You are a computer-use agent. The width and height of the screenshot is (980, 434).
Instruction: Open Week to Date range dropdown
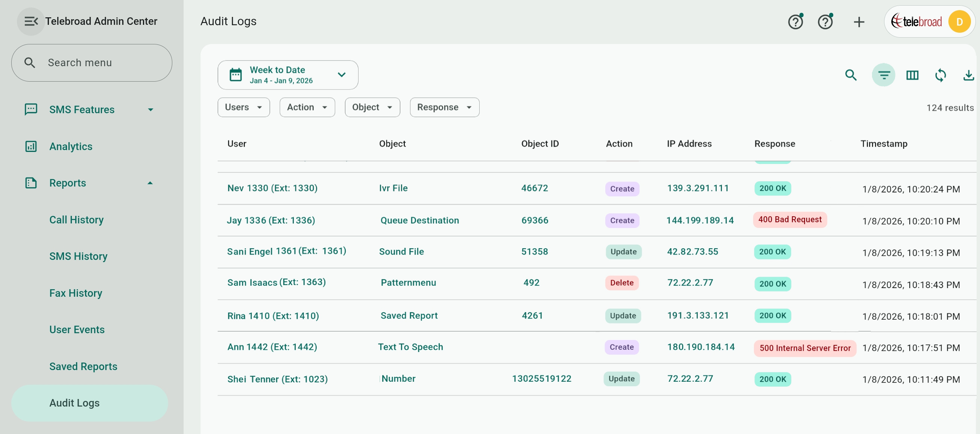288,75
